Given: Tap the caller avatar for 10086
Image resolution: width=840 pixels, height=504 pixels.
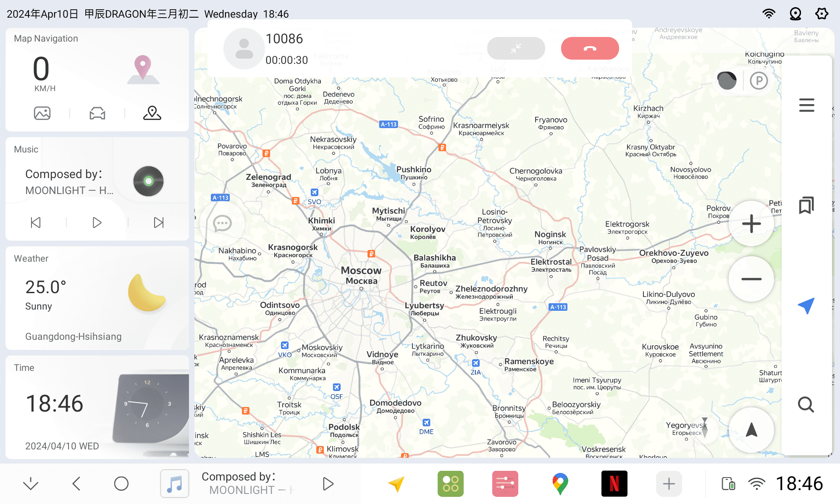Looking at the screenshot, I should pyautogui.click(x=244, y=49).
